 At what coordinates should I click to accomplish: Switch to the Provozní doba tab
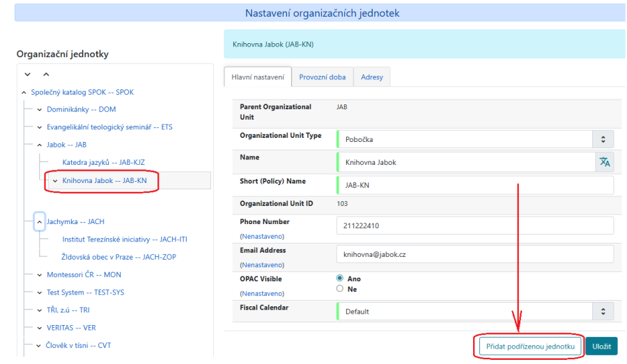click(322, 77)
